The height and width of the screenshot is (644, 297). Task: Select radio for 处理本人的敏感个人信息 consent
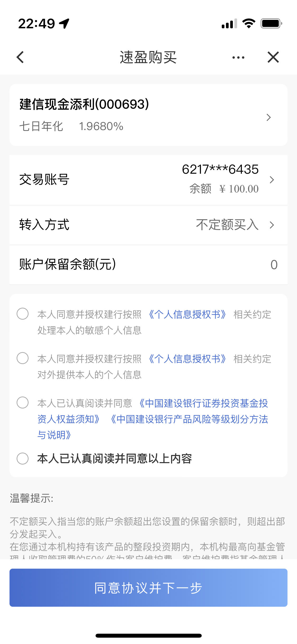(22, 314)
